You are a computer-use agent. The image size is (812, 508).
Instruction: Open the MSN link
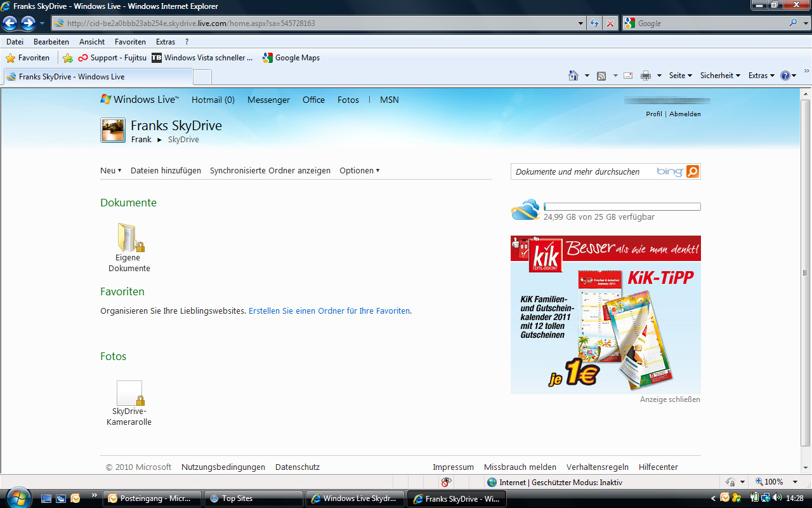pos(390,100)
